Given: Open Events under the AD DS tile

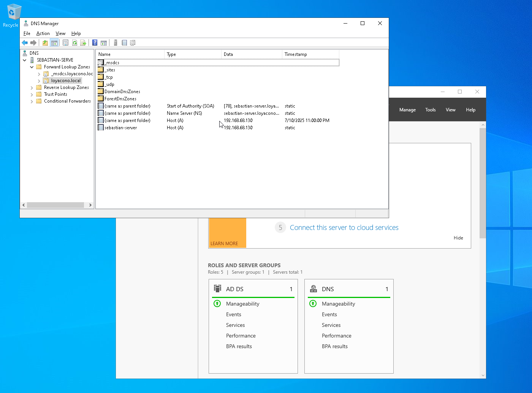Looking at the screenshot, I should coord(234,314).
